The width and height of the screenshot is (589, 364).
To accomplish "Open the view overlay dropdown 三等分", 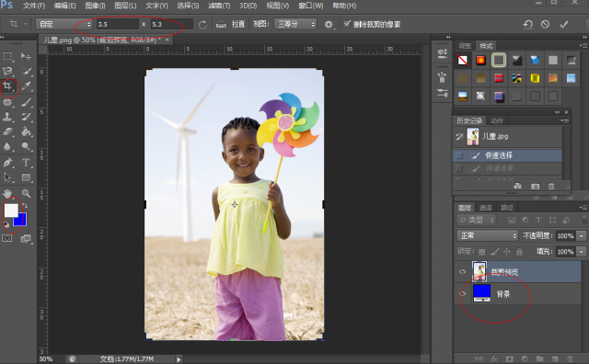I will tap(294, 25).
